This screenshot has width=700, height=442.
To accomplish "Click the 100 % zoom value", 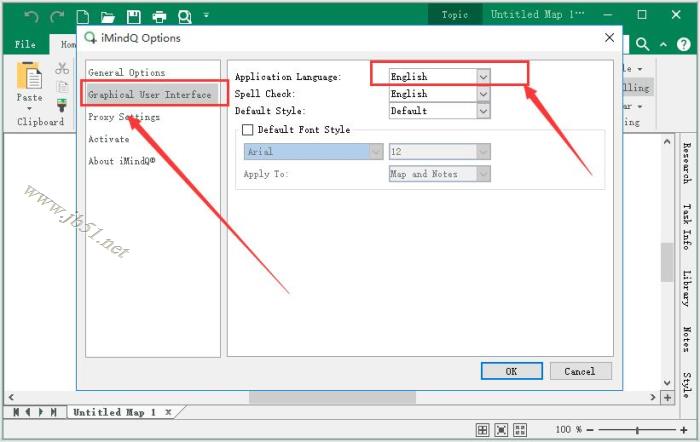I will [x=568, y=429].
